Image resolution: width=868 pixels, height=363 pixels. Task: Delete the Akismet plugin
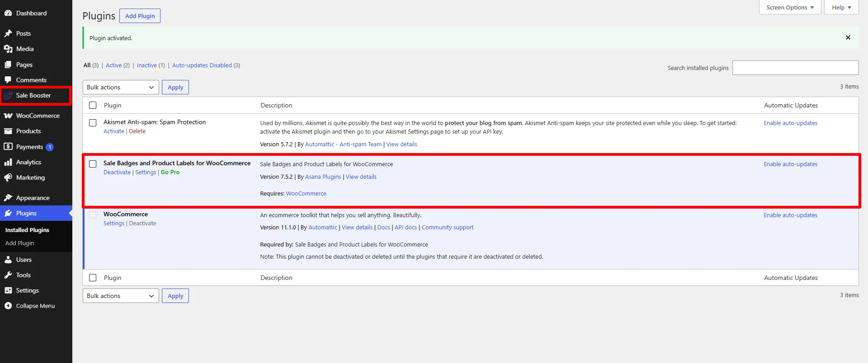(137, 131)
